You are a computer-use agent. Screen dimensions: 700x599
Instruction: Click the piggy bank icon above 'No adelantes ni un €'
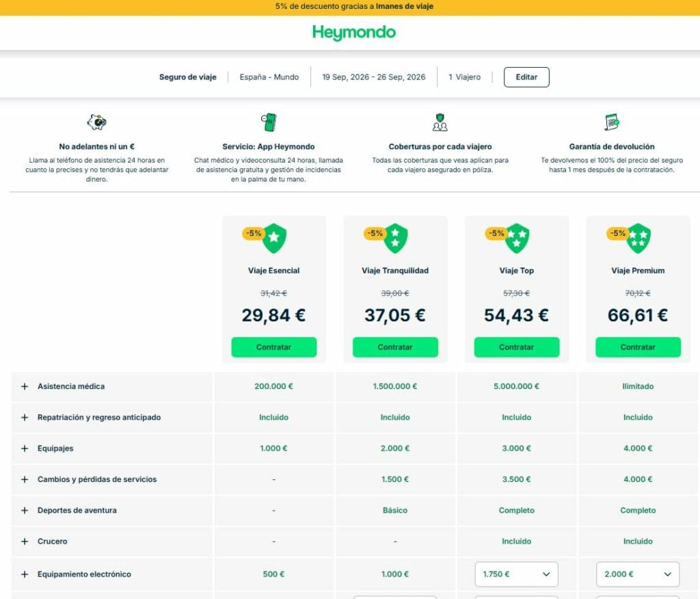(x=96, y=122)
